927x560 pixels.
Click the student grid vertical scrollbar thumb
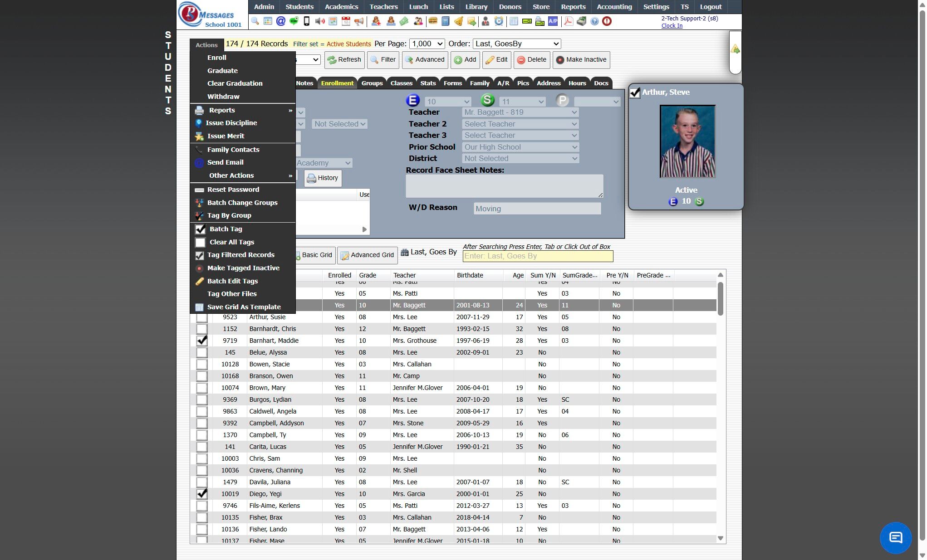click(x=720, y=298)
